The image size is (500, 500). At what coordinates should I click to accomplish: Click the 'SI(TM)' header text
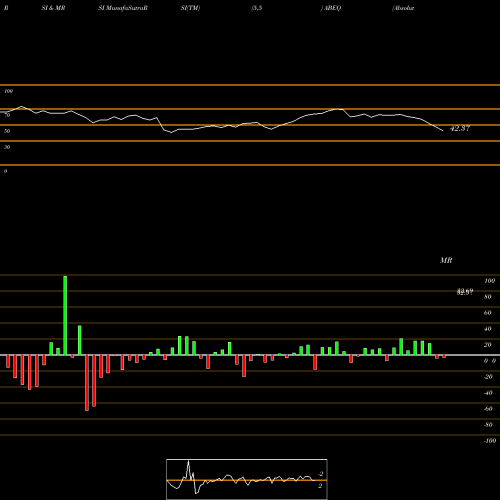pos(190,8)
